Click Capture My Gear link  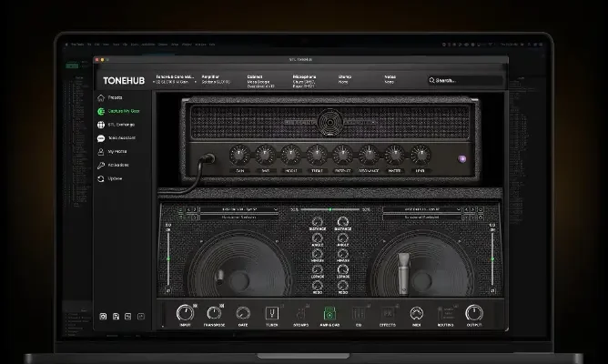(x=121, y=110)
